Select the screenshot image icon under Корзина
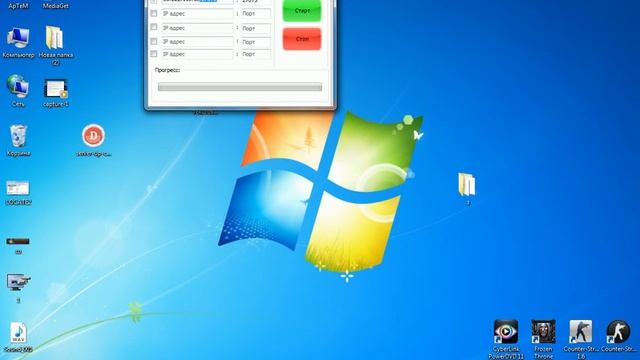This screenshot has width=640, height=360. 18,188
